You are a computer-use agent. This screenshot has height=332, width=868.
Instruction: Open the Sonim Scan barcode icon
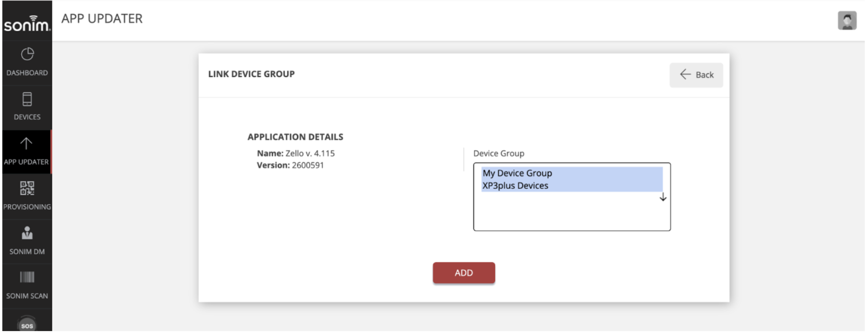27,277
